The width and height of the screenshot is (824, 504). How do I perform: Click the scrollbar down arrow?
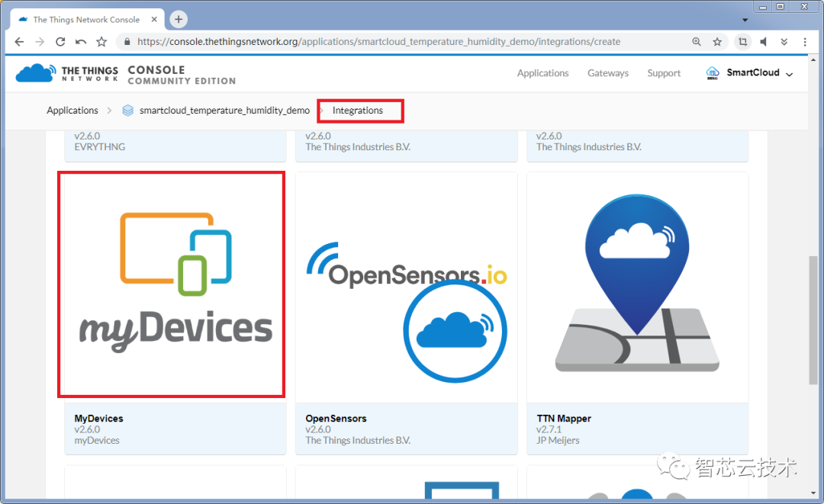[813, 493]
